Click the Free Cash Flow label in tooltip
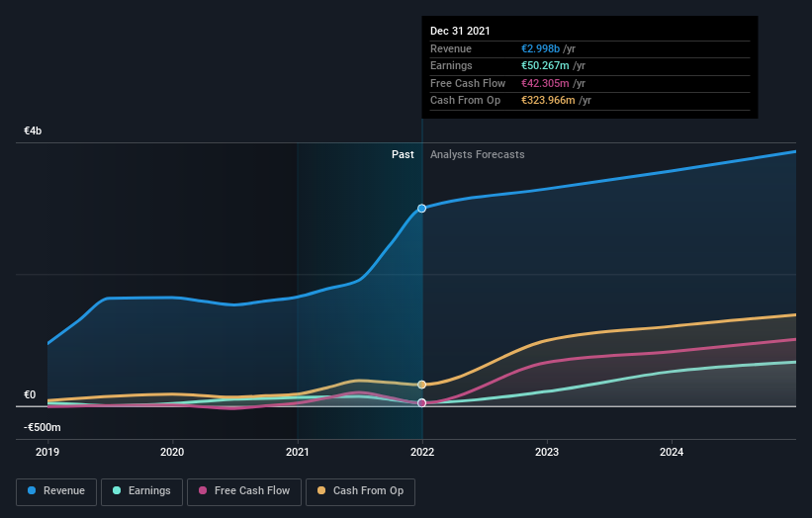This screenshot has width=812, height=518. point(468,83)
